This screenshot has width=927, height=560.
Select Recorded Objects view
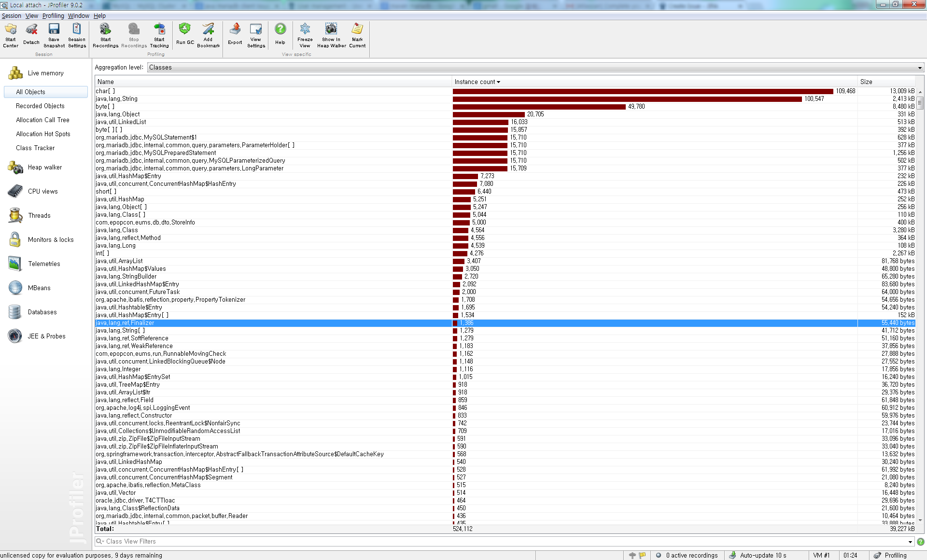[40, 106]
